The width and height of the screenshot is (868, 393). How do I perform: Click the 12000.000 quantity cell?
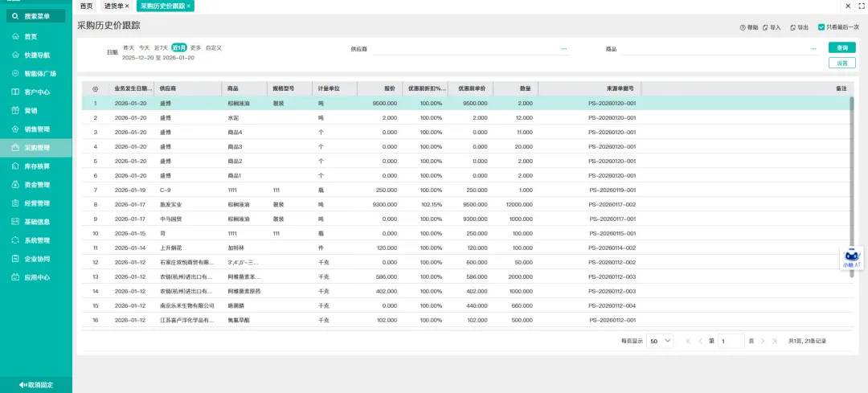519,204
